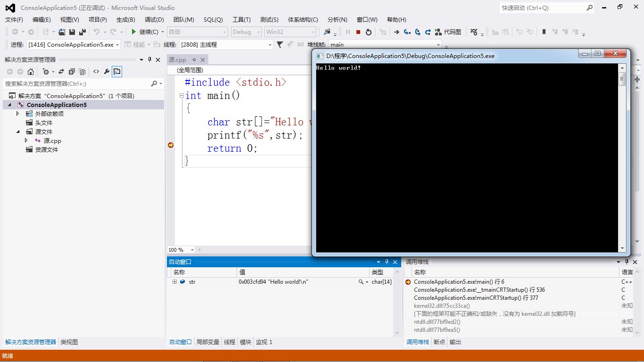
Task: Click the bookmark toggle icon in toolbar
Action: tap(544, 32)
